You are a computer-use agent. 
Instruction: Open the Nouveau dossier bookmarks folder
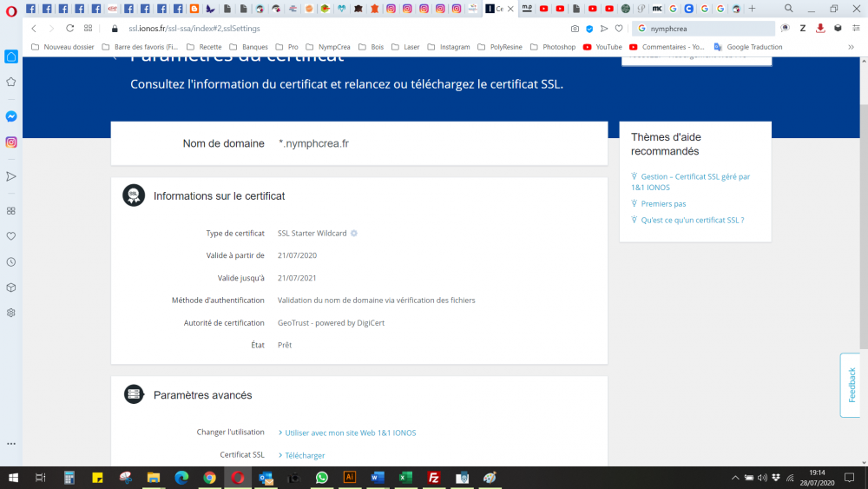pyautogui.click(x=62, y=47)
